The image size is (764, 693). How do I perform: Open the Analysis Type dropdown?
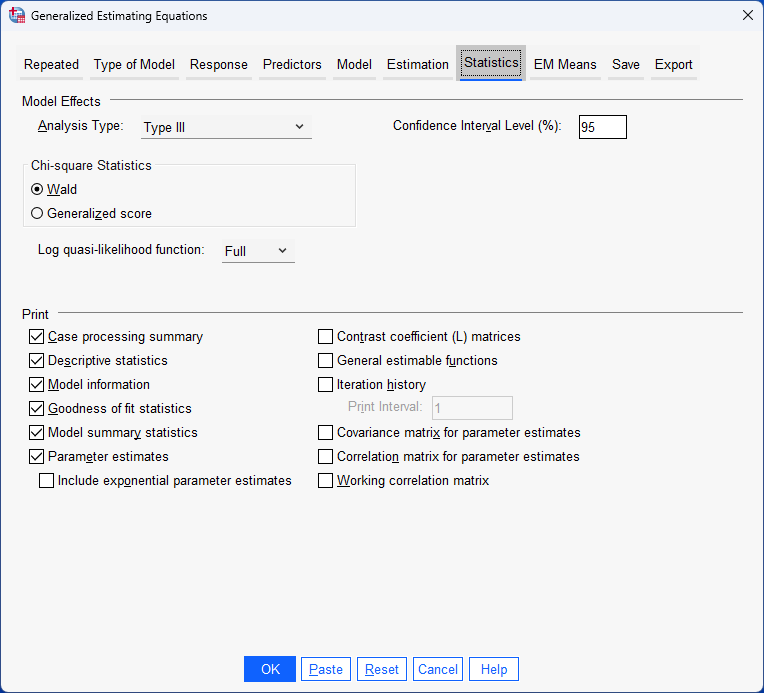[226, 127]
